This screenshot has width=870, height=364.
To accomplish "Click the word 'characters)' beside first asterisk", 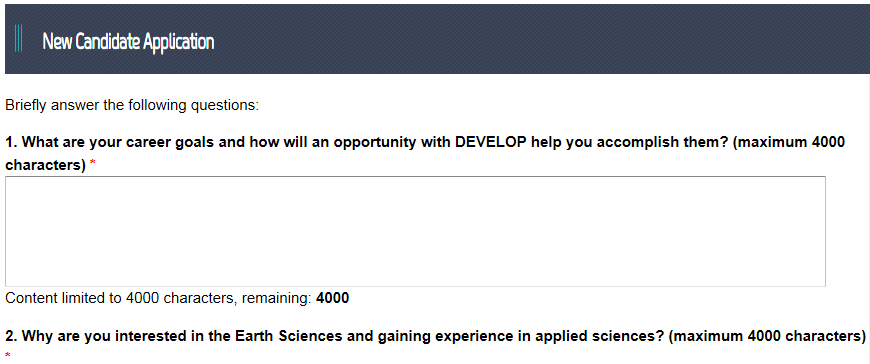I will pyautogui.click(x=45, y=165).
